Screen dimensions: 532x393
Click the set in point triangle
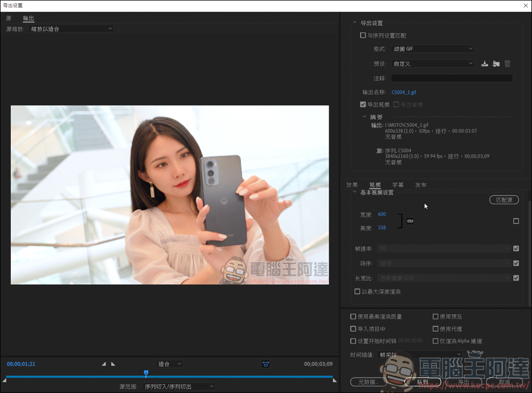pyautogui.click(x=104, y=364)
